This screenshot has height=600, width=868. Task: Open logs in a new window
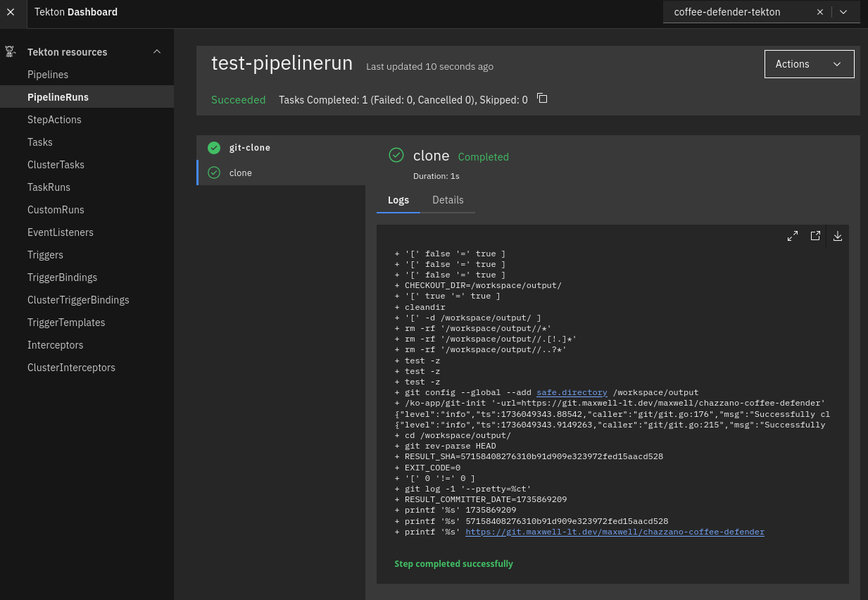(x=815, y=236)
